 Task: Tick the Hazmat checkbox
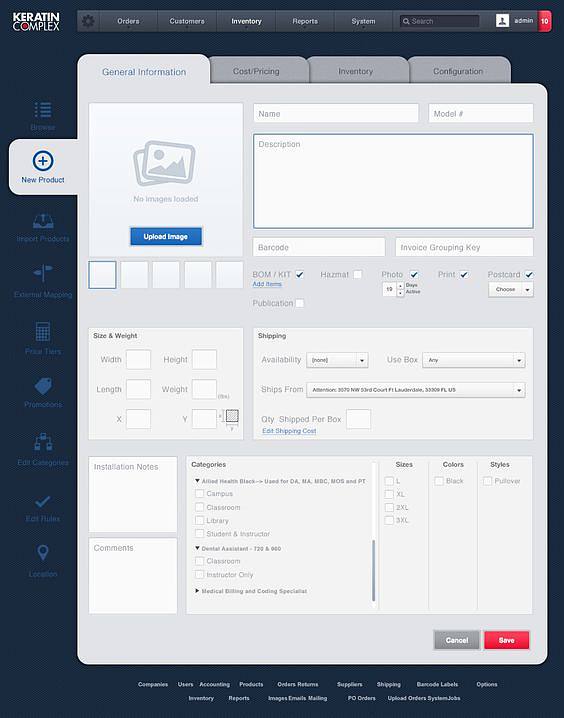point(358,274)
